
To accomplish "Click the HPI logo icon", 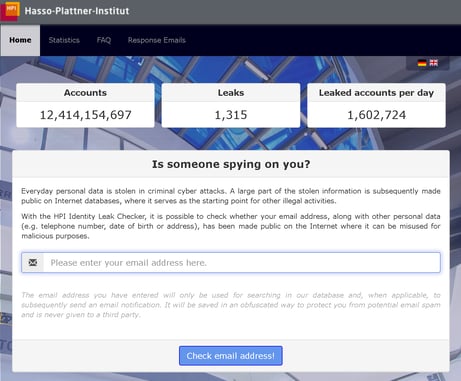I will click(10, 10).
